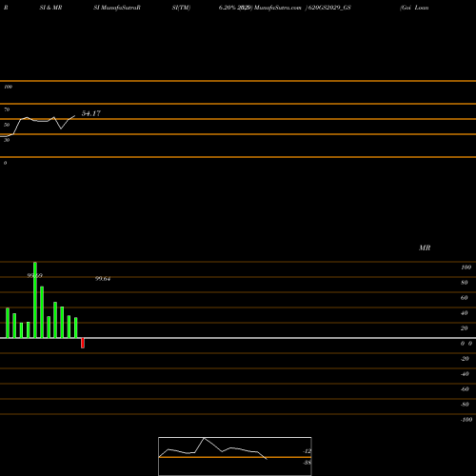Click the RSI 100 axis label

tap(8, 87)
